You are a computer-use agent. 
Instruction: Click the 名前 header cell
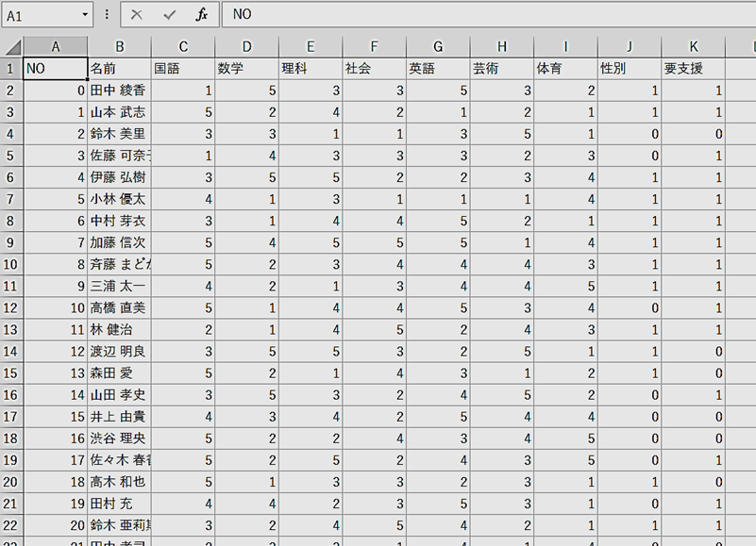119,68
